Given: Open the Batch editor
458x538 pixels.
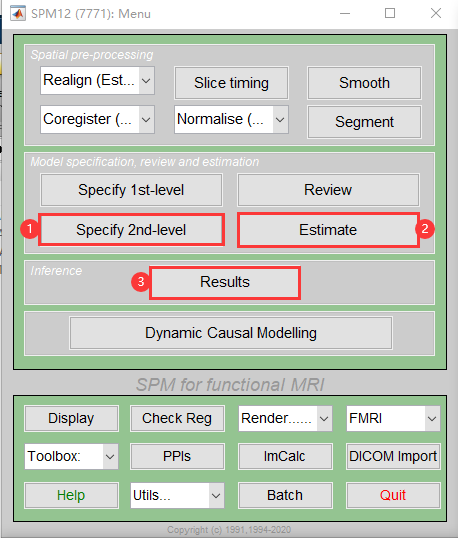Looking at the screenshot, I should tap(285, 495).
